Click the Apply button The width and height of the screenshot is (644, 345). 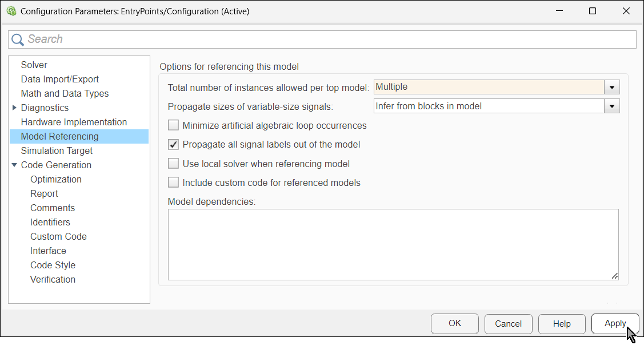pos(615,323)
